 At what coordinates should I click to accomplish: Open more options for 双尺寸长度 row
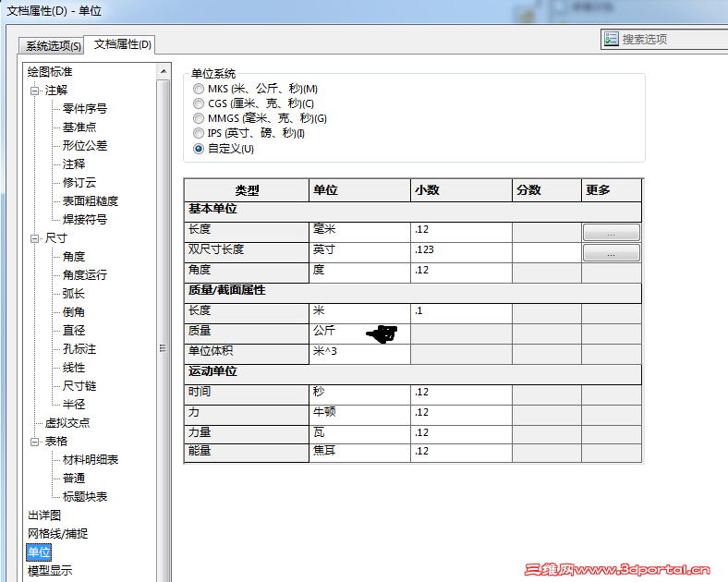click(611, 253)
